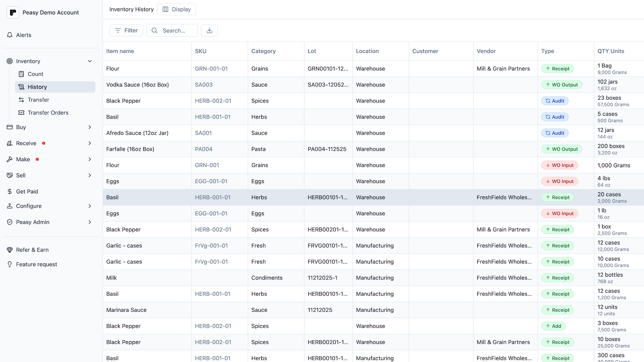644x362 pixels.
Task: Click the export download icon above the table
Action: click(209, 30)
